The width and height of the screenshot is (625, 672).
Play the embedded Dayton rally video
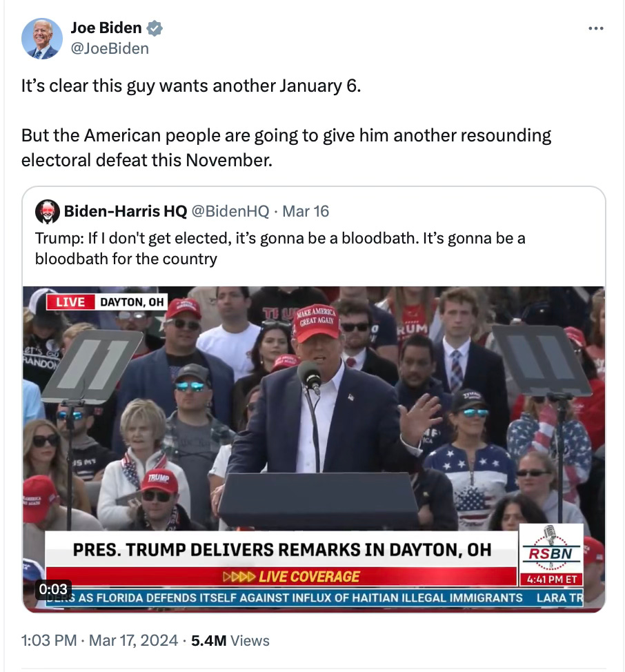tap(314, 450)
